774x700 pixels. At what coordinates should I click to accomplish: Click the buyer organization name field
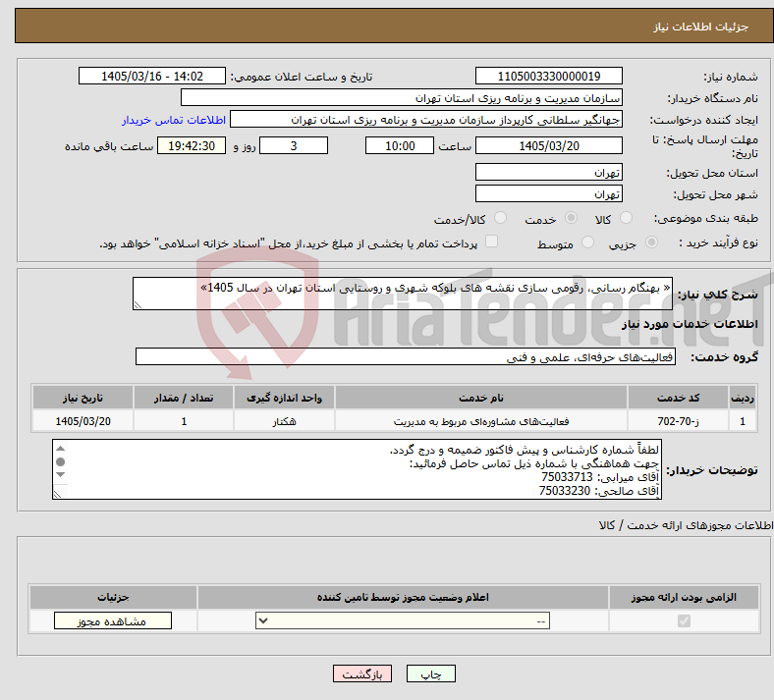coord(402,97)
